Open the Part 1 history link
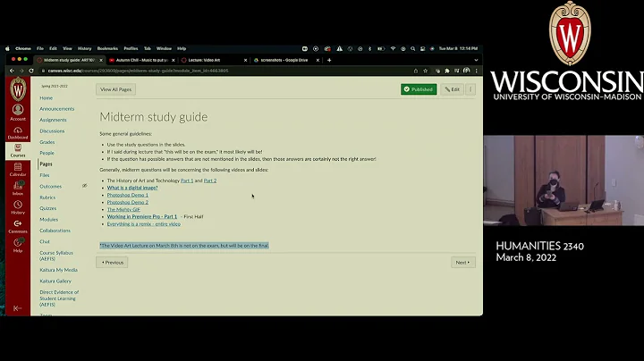 click(187, 180)
